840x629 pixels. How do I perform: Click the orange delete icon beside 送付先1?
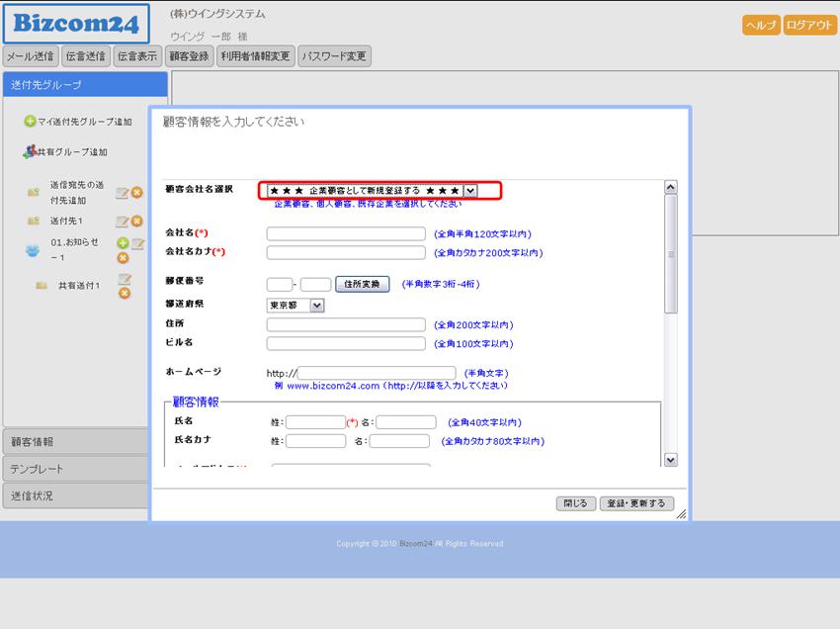pos(136,221)
